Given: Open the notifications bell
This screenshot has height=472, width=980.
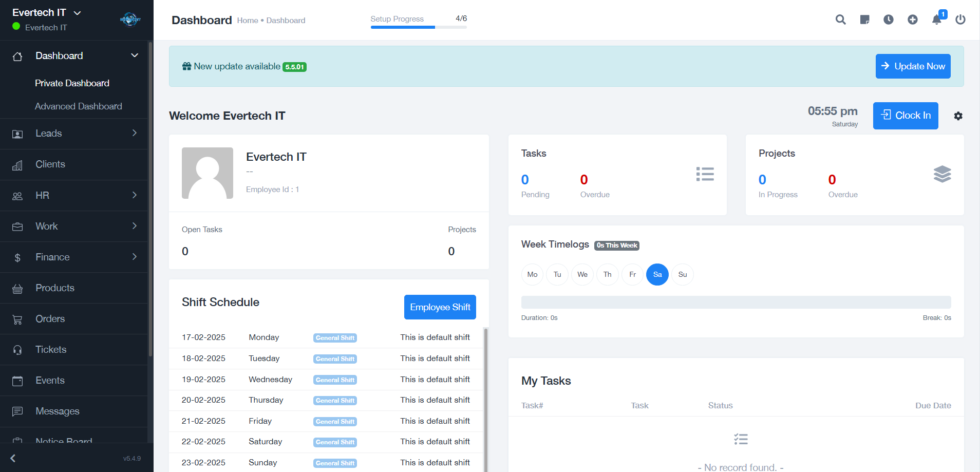Looking at the screenshot, I should click(x=936, y=20).
